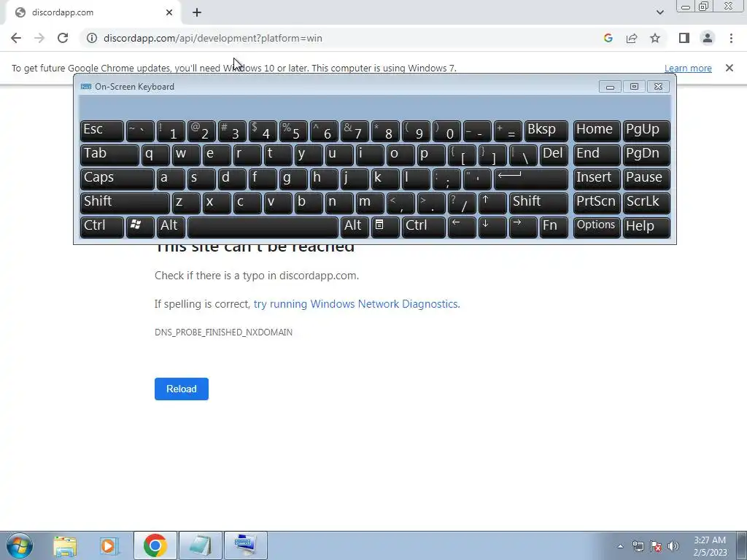Click the blue Reload button

[182, 389]
